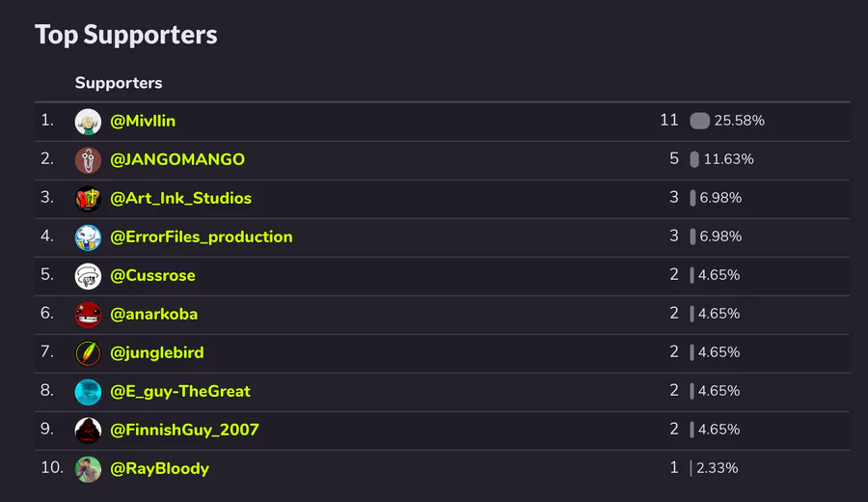The width and height of the screenshot is (868, 502).
Task: Visit @anarkoba's profile page
Action: coord(154,314)
